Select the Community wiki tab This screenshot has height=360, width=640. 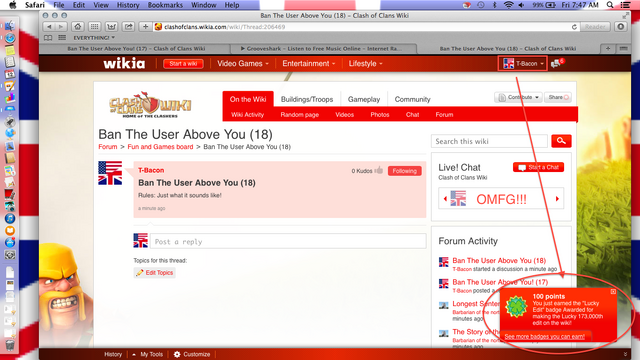(x=412, y=99)
